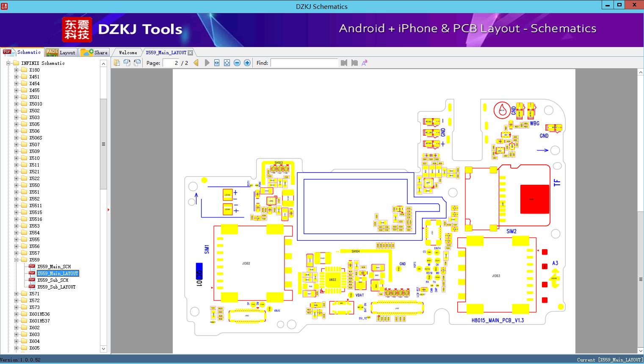Expand the X571 folder
This screenshot has height=364, width=644.
(x=17, y=294)
